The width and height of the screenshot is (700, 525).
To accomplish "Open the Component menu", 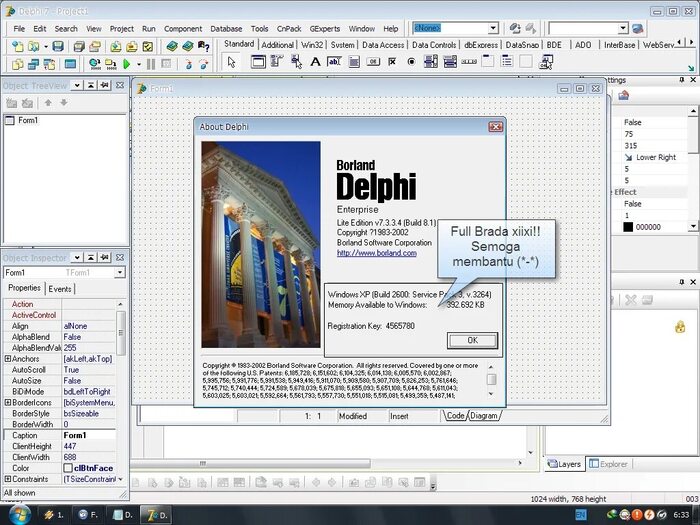I will pyautogui.click(x=182, y=29).
